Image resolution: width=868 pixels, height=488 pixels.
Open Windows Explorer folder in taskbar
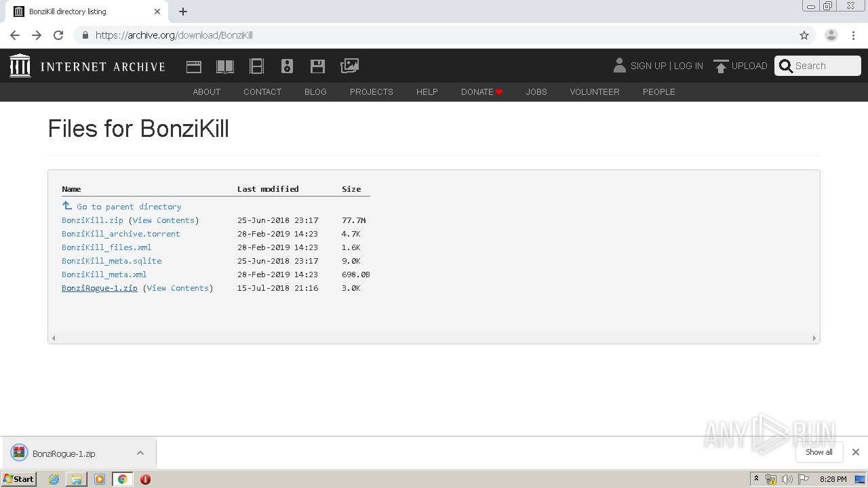(77, 479)
